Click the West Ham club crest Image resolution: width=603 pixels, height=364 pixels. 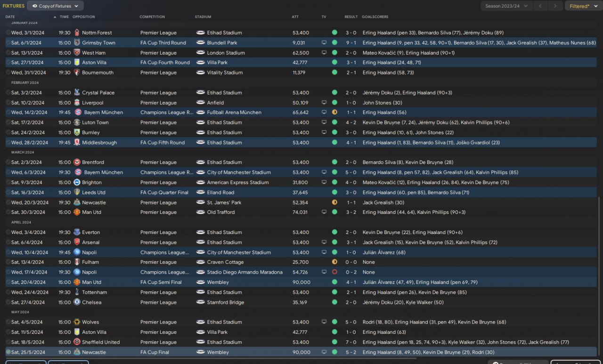77,53
